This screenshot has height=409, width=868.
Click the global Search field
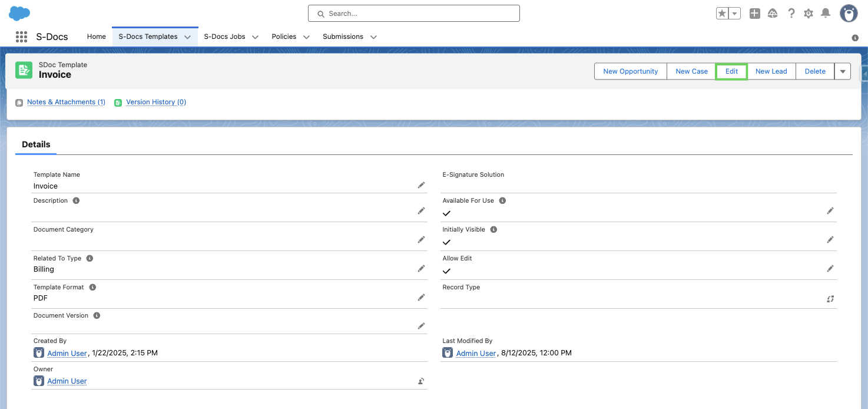pos(414,13)
